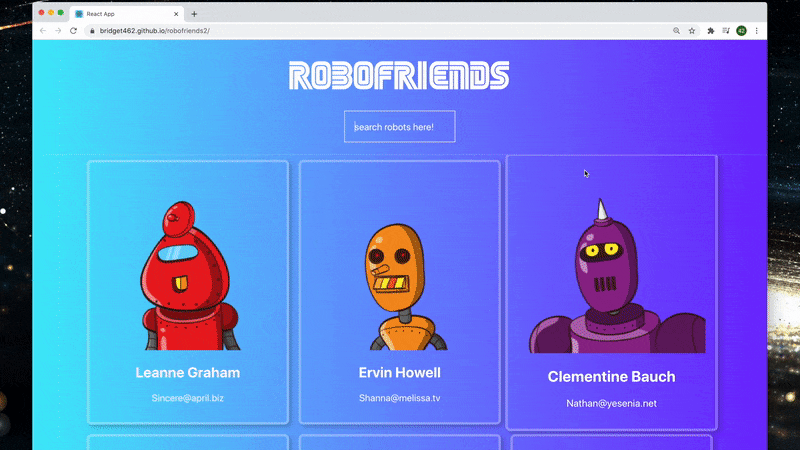
Task: Minimize the browser window with the yellow button
Action: point(51,13)
